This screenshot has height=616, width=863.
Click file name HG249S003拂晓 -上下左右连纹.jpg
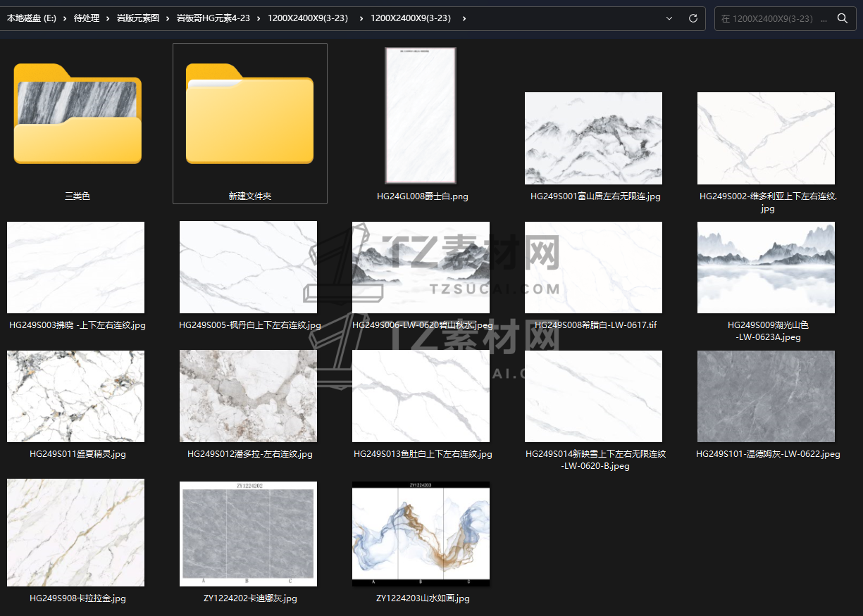tap(77, 325)
